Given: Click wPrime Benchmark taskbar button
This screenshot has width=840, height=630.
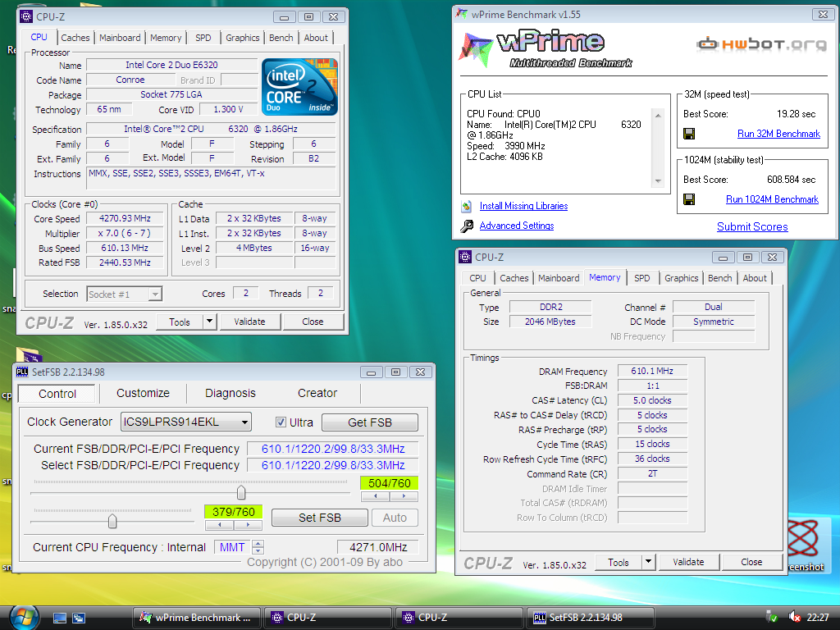Looking at the screenshot, I should click(x=197, y=618).
